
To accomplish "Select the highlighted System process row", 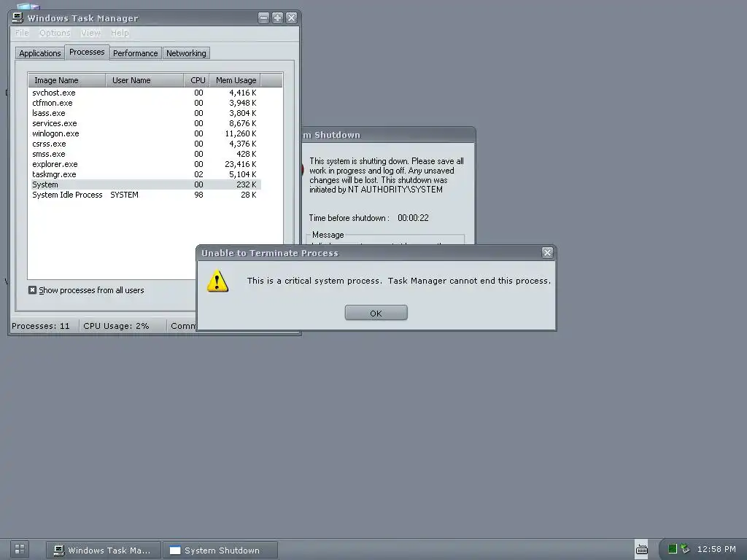I will tap(146, 184).
